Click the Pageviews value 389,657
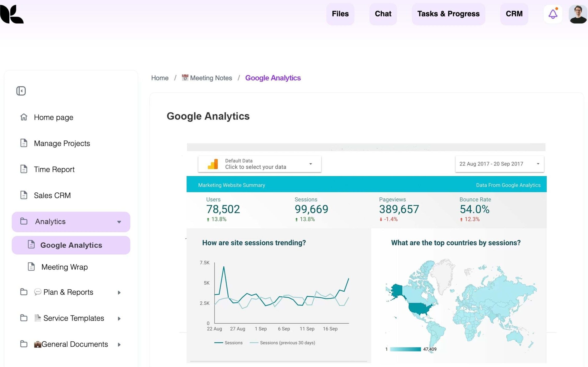Image resolution: width=588 pixels, height=367 pixels. 399,209
